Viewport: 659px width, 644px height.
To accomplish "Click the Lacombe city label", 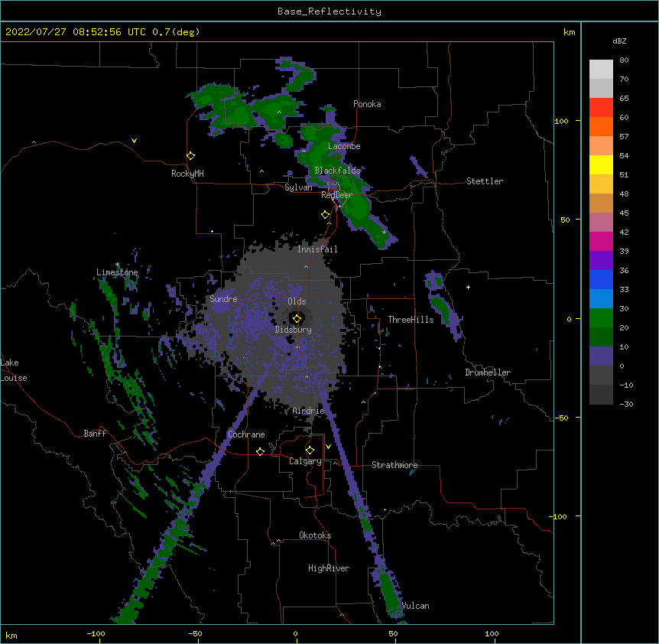I will (x=344, y=146).
